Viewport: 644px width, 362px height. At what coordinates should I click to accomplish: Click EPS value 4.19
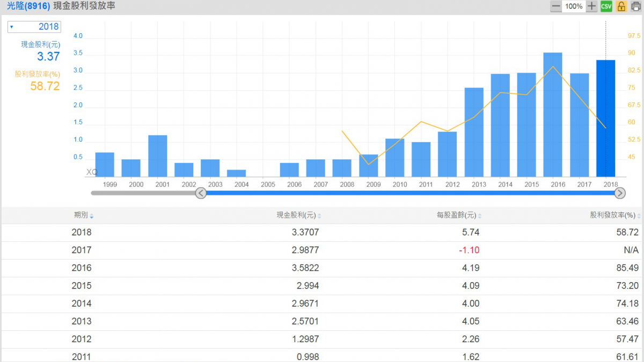[x=471, y=268]
